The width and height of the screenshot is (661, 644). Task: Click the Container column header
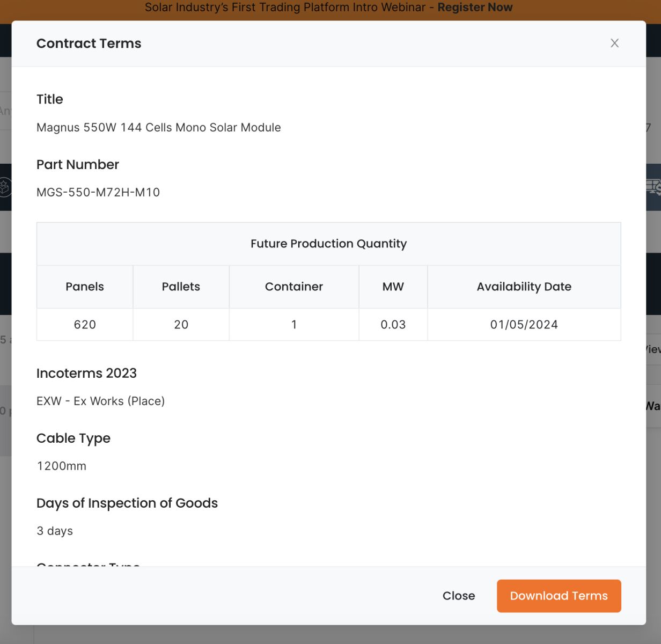294,287
